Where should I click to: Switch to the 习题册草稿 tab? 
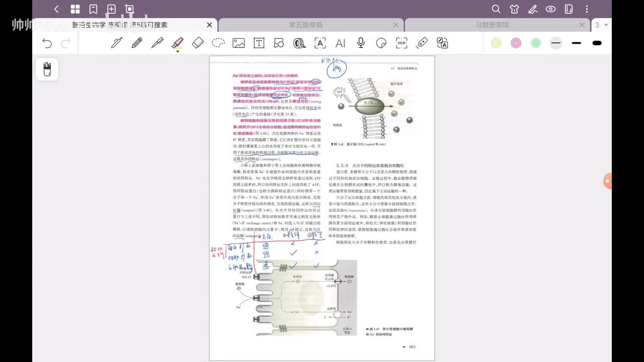[x=492, y=25]
